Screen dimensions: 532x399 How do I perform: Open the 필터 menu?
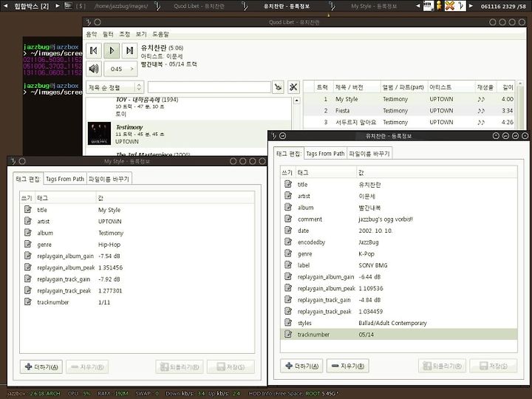tap(108, 34)
